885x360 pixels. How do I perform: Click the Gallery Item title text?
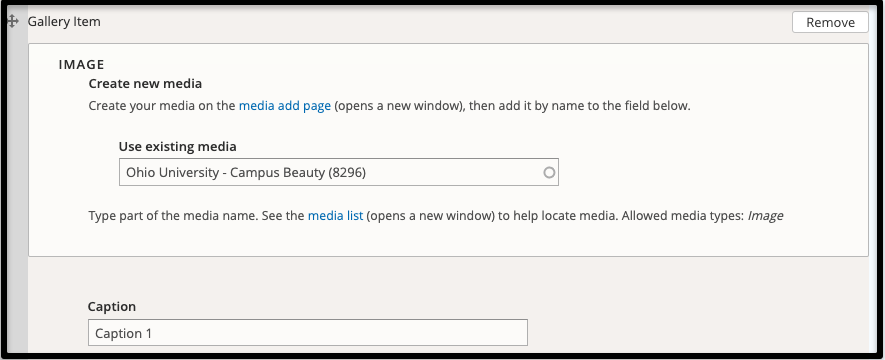click(64, 21)
